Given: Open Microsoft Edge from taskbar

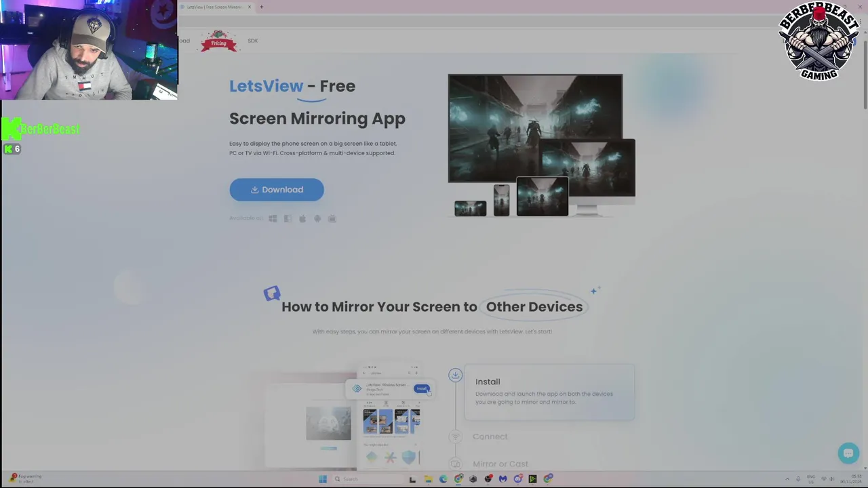Looking at the screenshot, I should tap(443, 479).
